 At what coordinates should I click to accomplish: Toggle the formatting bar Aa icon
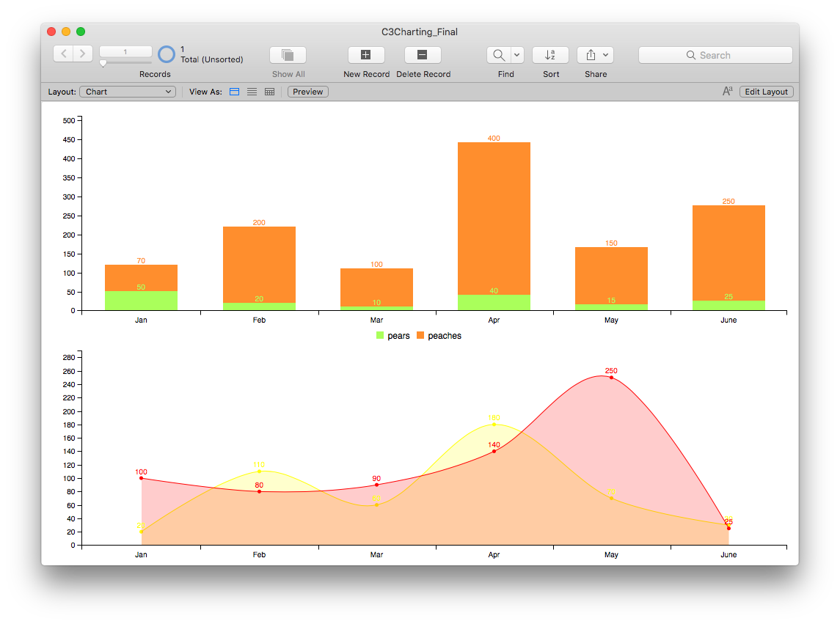727,92
